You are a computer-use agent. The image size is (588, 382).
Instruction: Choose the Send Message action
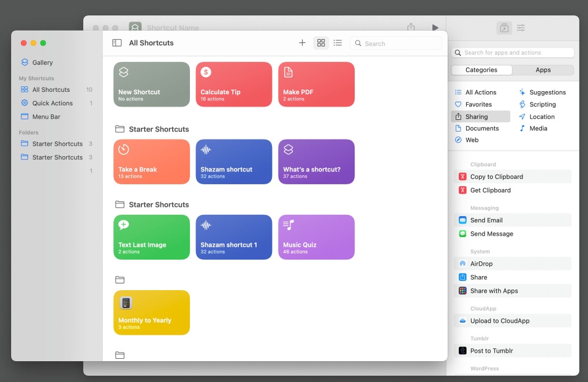click(x=513, y=234)
